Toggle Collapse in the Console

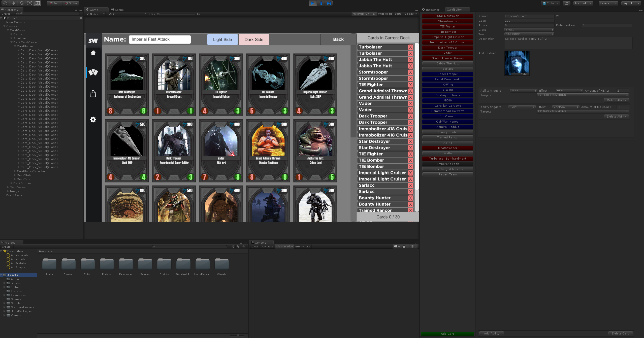[x=268, y=247]
